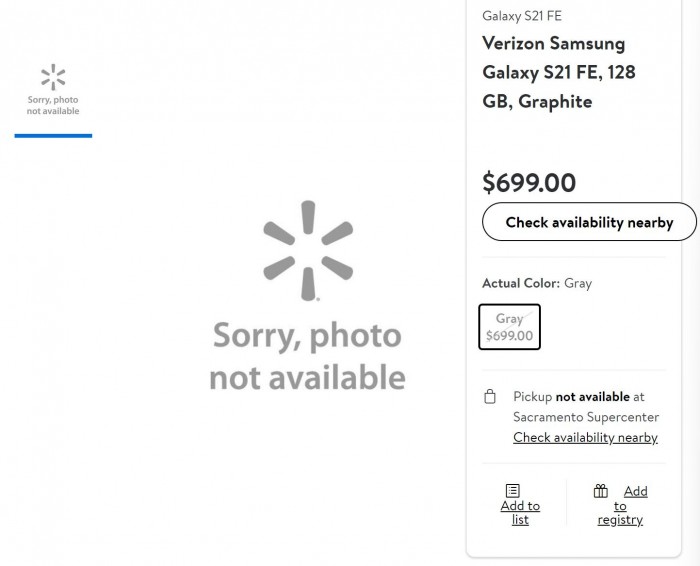Screen dimensions: 700x566
Task: Click the Pickup not available message
Action: [578, 397]
